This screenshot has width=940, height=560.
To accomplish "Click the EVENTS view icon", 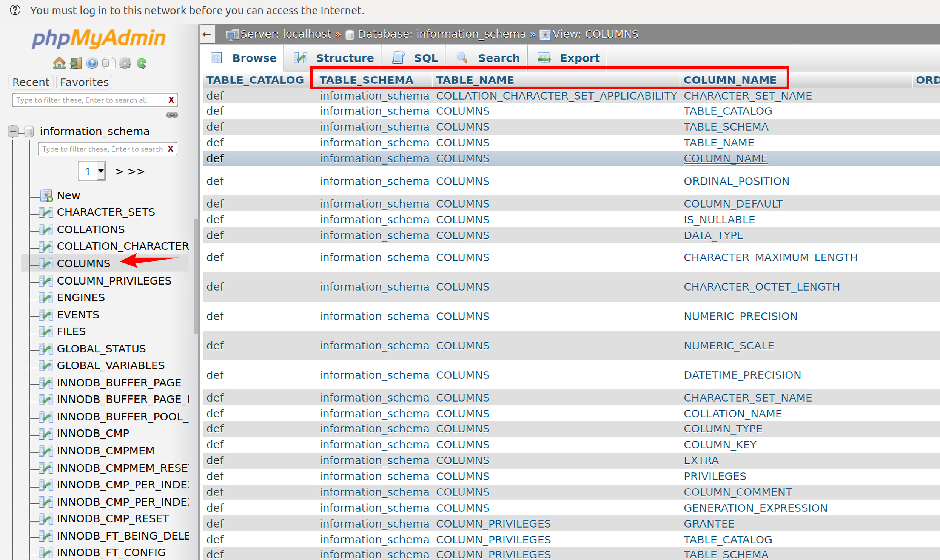I will coord(46,315).
